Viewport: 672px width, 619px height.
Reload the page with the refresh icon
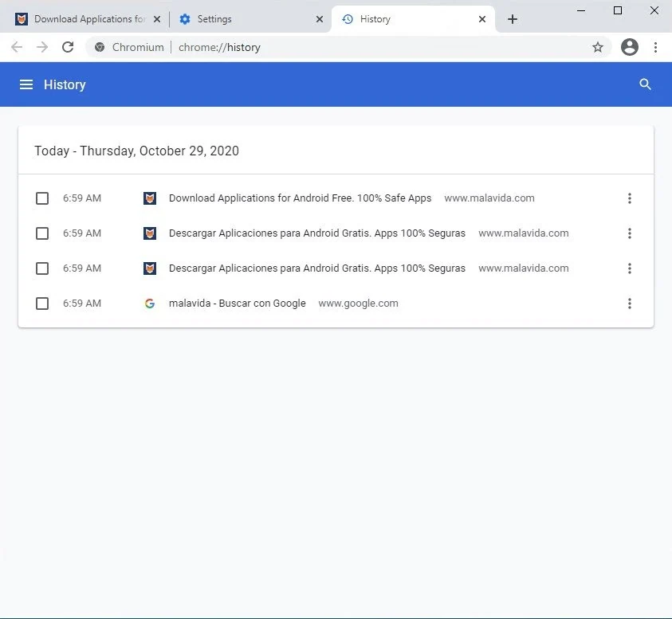[x=68, y=47]
